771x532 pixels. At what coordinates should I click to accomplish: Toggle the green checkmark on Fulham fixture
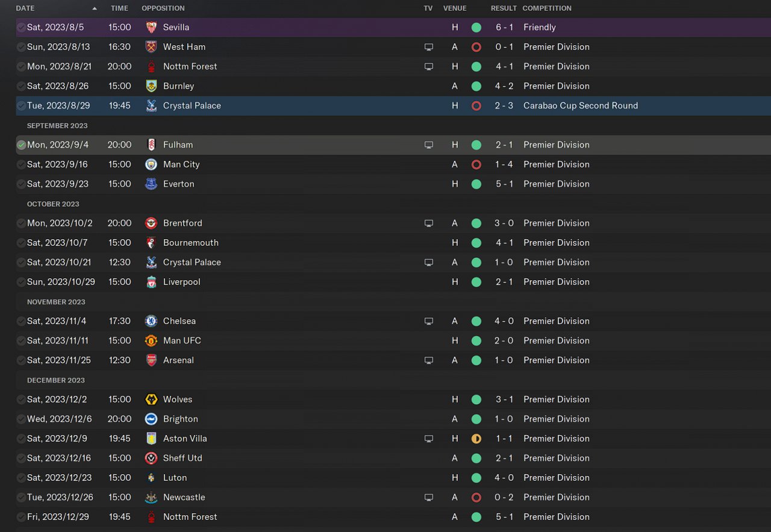click(x=21, y=145)
